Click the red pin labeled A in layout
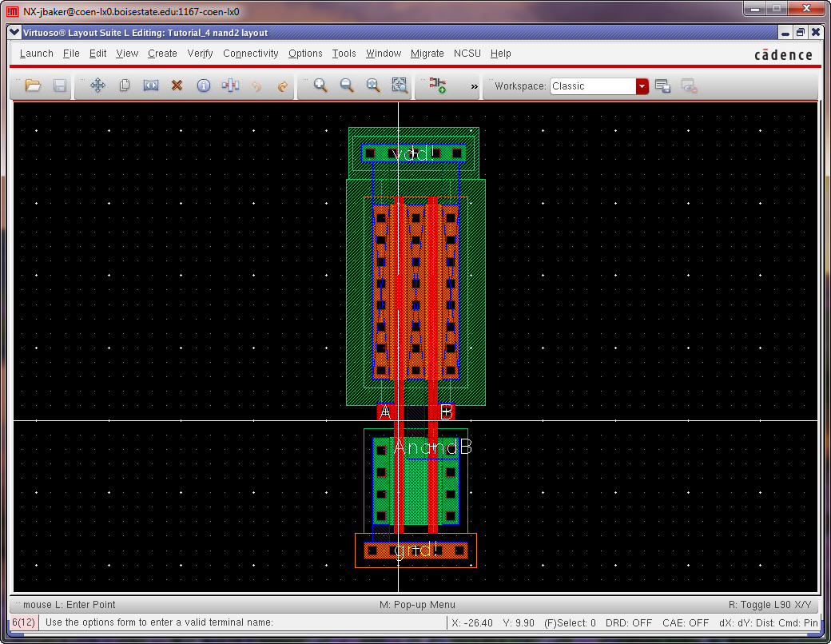 pos(385,412)
